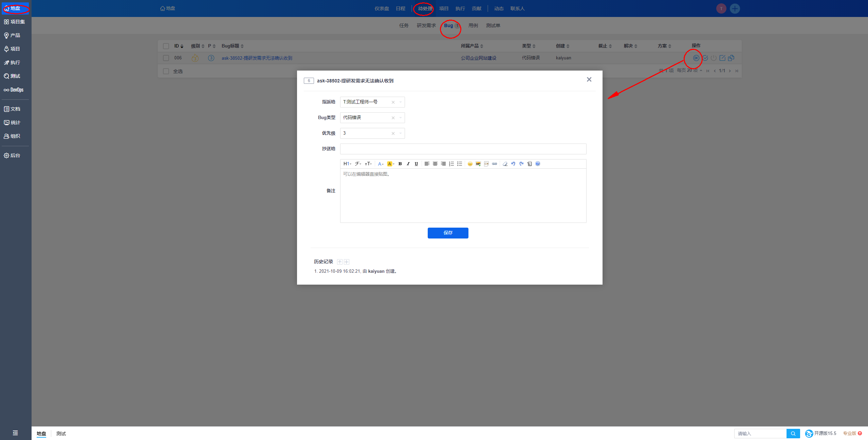Close the bug confirm dialog
This screenshot has height=440, width=868.
pyautogui.click(x=589, y=79)
